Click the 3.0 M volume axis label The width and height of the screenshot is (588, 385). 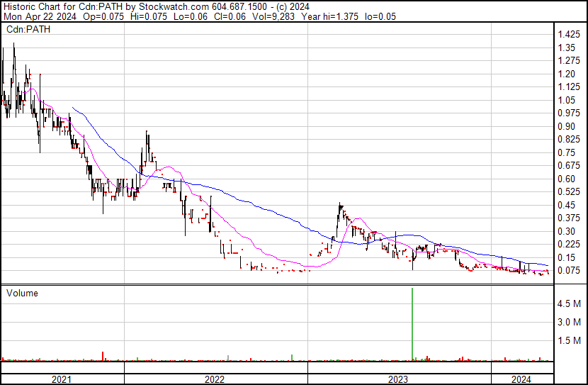570,322
